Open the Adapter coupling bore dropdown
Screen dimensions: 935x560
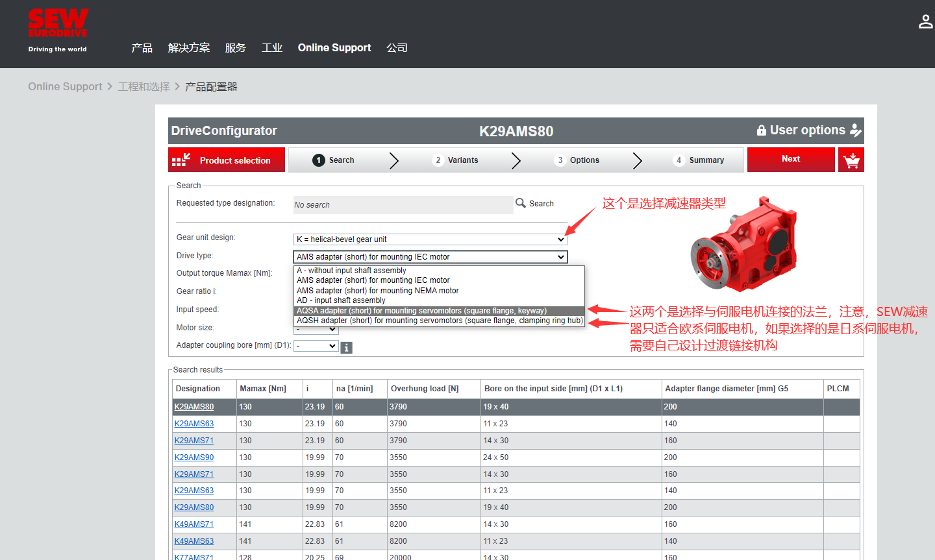pos(316,346)
